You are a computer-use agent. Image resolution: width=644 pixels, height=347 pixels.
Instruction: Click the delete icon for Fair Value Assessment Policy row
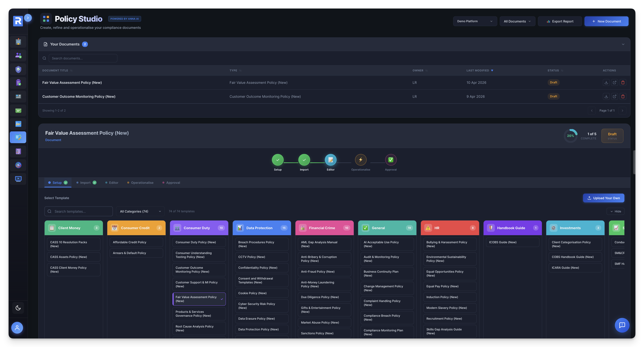pos(623,82)
